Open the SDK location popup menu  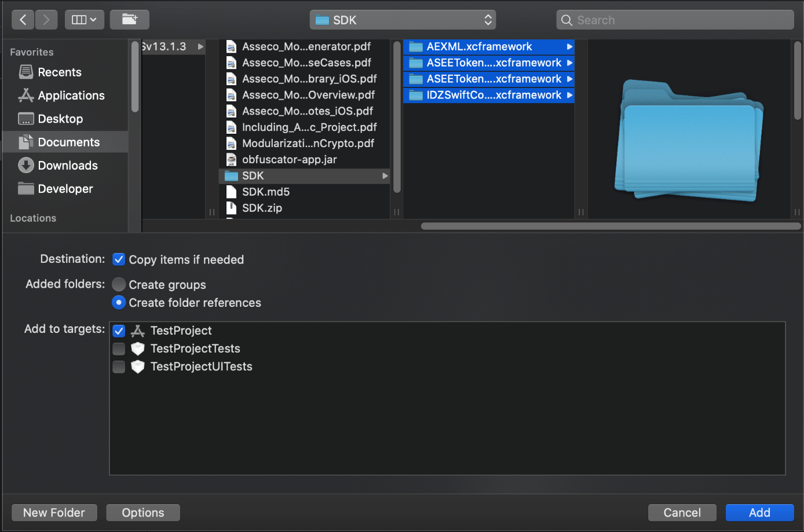(402, 19)
